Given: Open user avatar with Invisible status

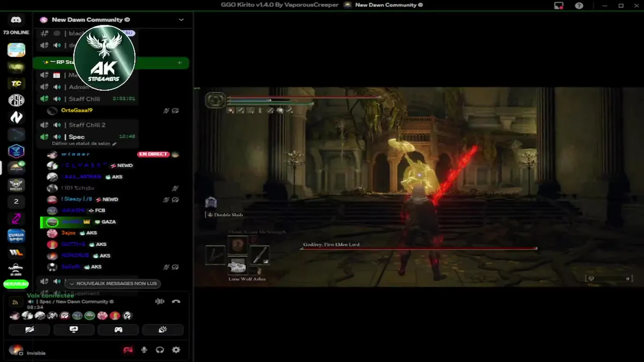Looking at the screenshot, I should tap(17, 350).
